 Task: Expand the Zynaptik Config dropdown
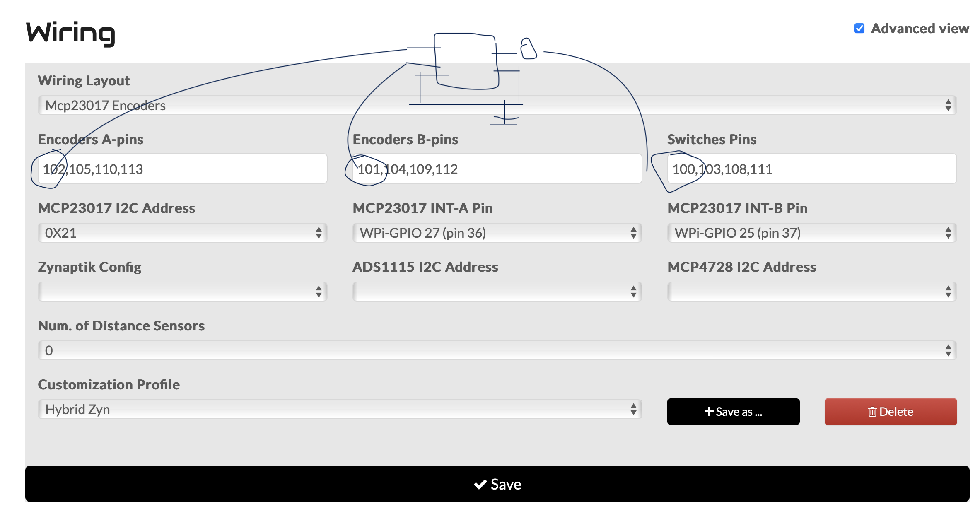pyautogui.click(x=183, y=292)
